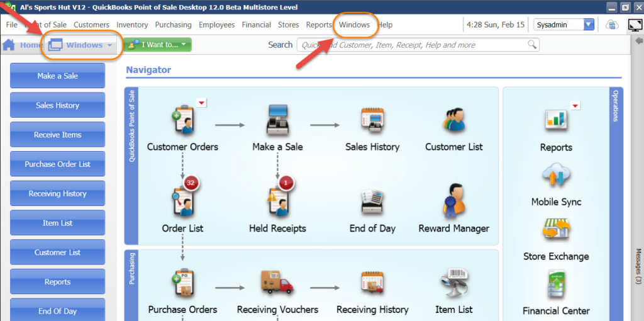Click the Home house icon
This screenshot has height=321, width=644.
pyautogui.click(x=9, y=45)
